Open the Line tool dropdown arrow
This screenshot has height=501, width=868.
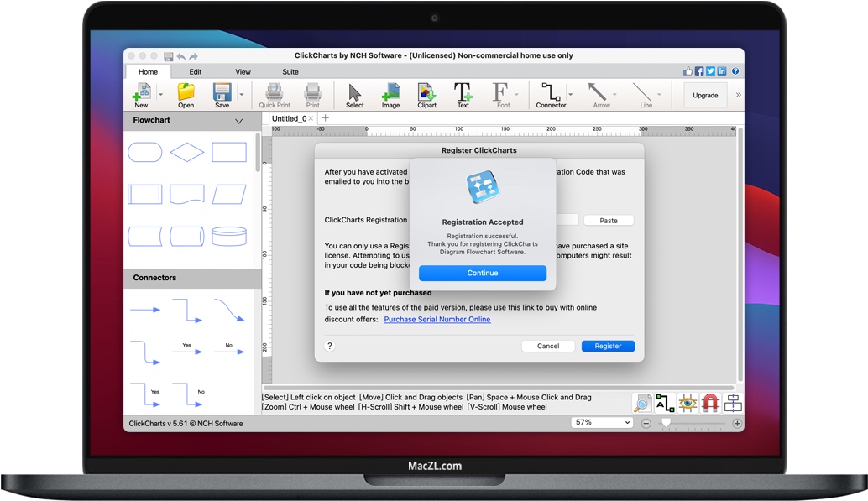(x=659, y=95)
